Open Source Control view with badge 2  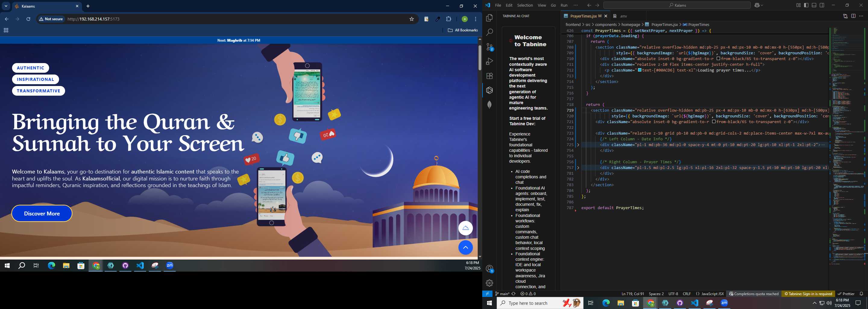pyautogui.click(x=489, y=47)
